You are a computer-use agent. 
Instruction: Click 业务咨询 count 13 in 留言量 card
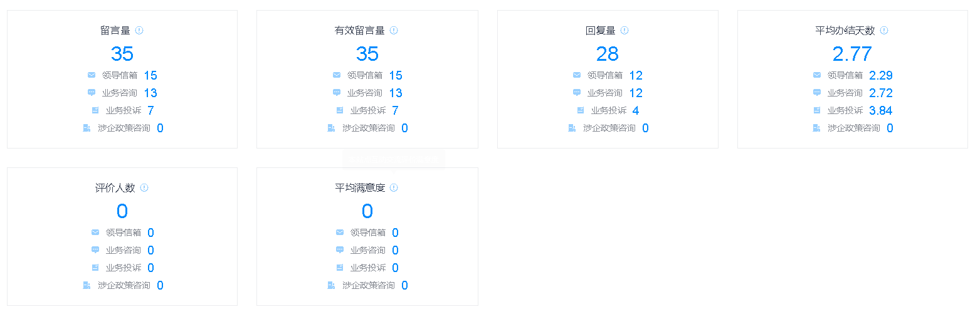click(x=150, y=93)
